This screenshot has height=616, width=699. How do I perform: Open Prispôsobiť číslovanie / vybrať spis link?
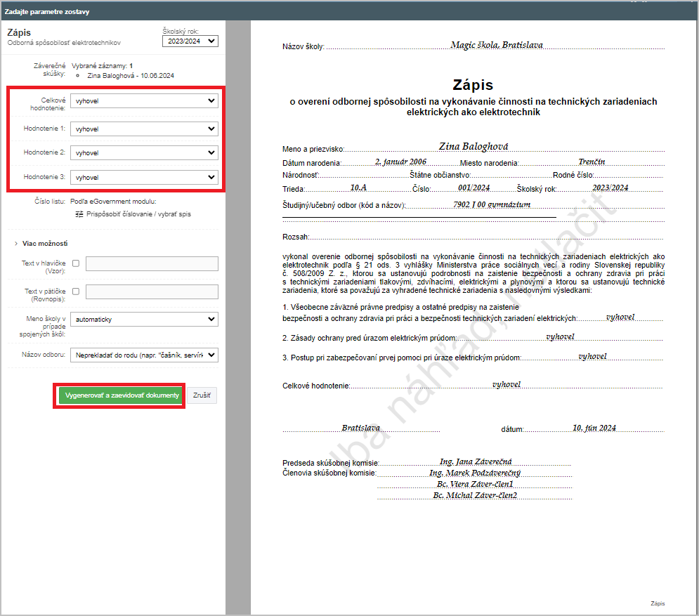[x=138, y=214]
